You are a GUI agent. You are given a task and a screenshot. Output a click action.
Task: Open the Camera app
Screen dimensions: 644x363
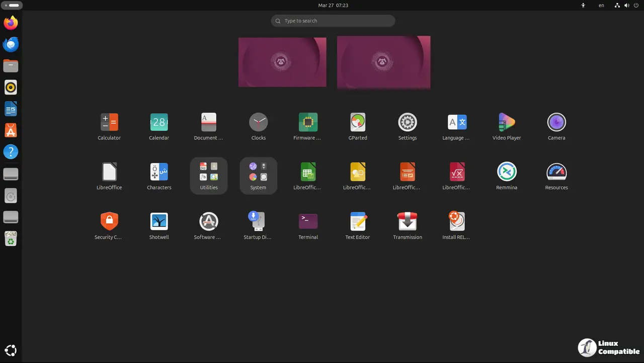(556, 122)
